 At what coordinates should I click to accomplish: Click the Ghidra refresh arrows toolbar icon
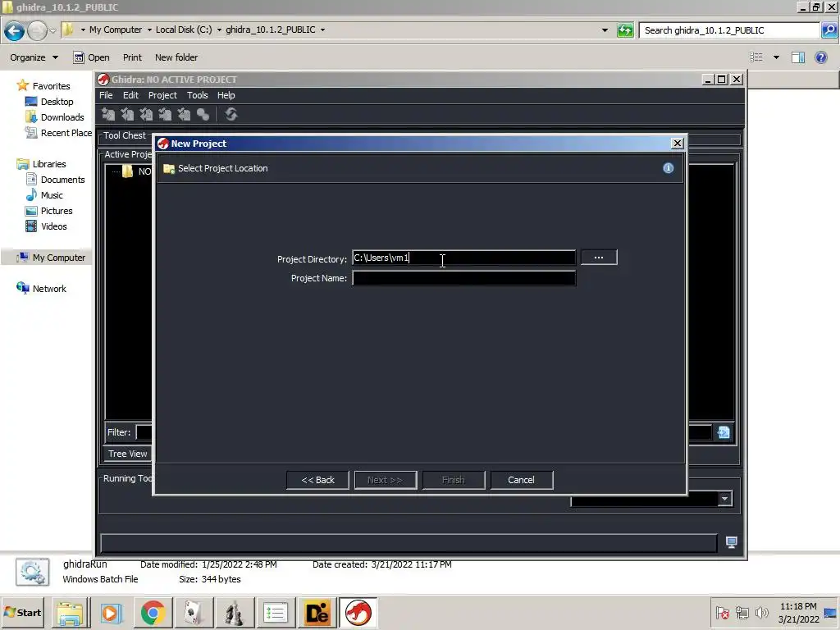(x=231, y=114)
